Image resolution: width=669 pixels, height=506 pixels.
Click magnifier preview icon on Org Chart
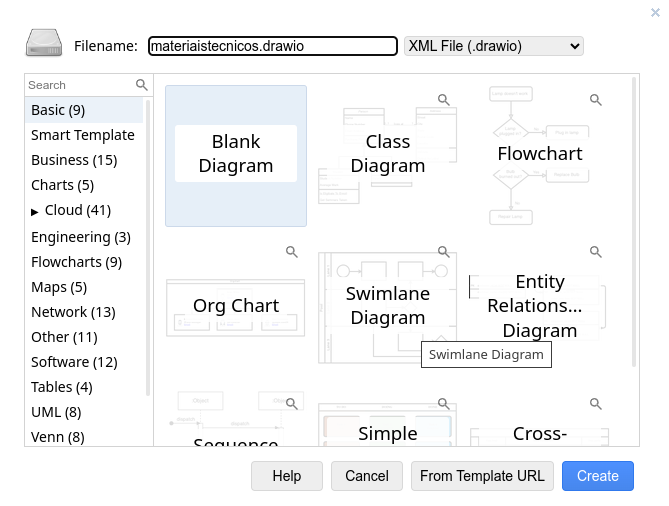pyautogui.click(x=291, y=252)
